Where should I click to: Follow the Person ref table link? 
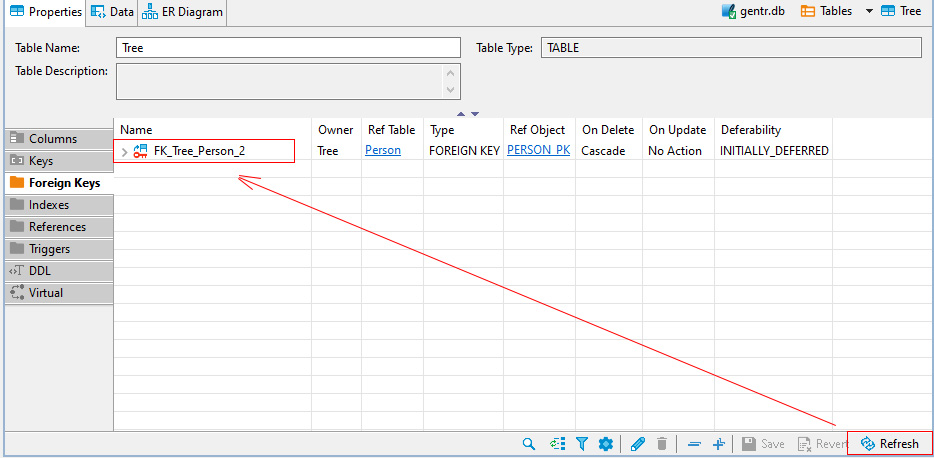coord(382,151)
